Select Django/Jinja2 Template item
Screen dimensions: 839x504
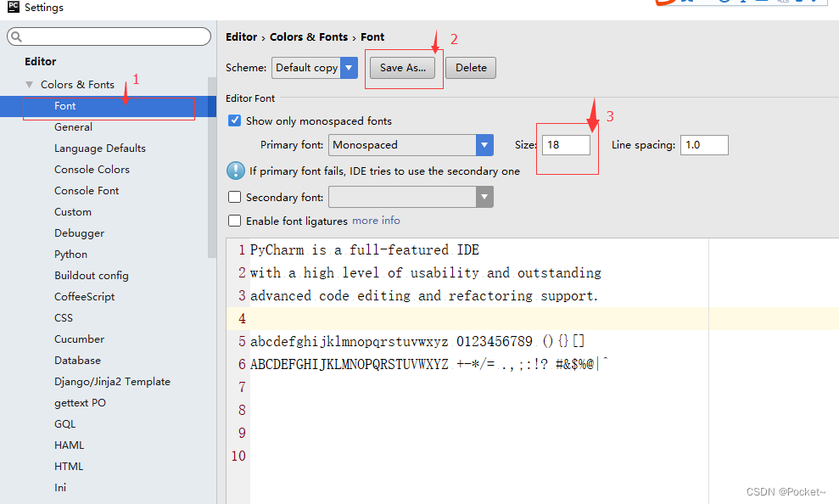click(112, 382)
